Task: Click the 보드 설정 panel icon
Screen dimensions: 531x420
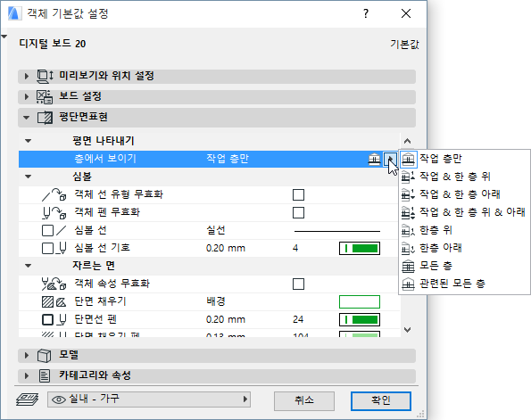Action: pyautogui.click(x=45, y=97)
